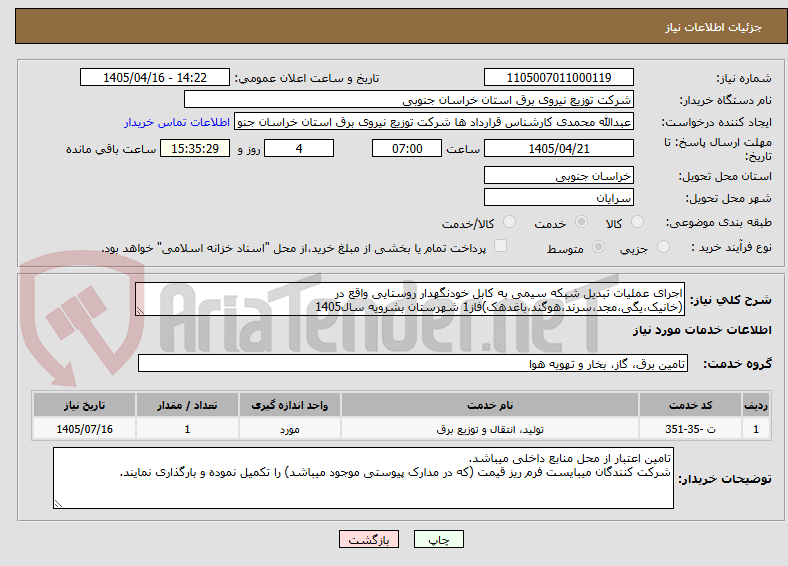
Task: Click the نام خدمت column header
Action: 489,405
